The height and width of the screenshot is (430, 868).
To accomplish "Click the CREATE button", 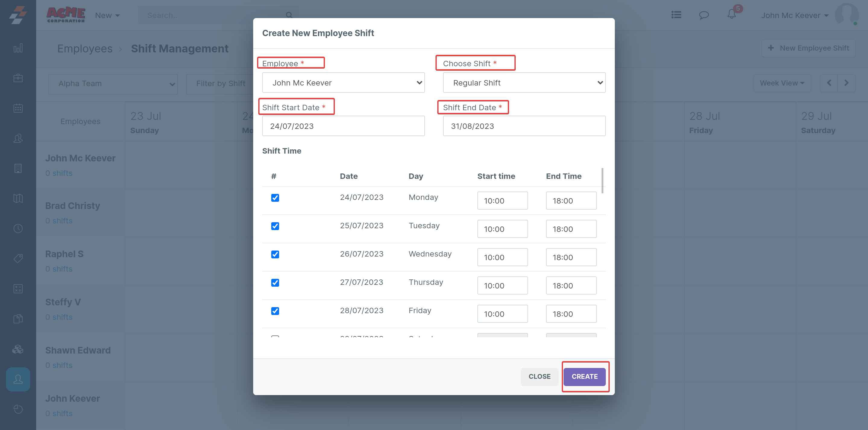I will point(584,376).
